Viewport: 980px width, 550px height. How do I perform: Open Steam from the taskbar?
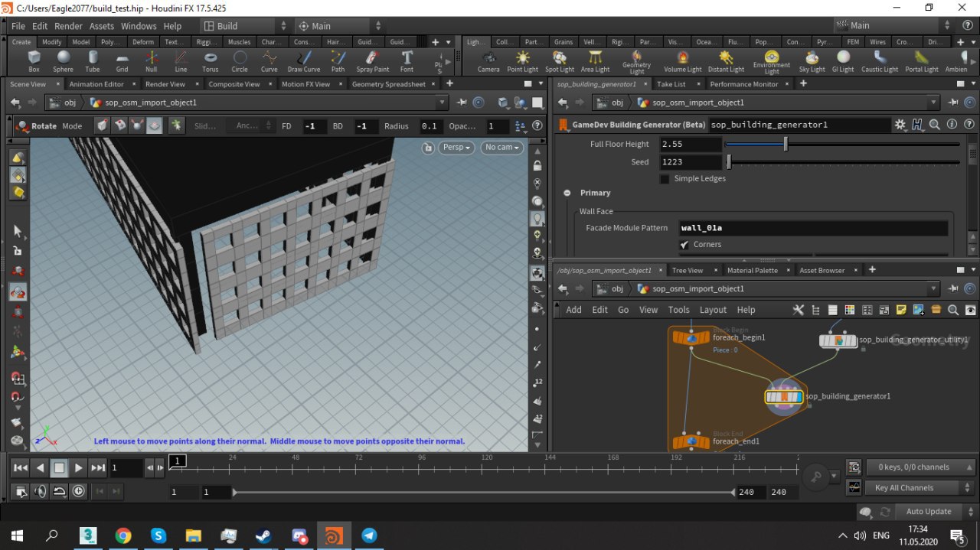[x=263, y=535]
